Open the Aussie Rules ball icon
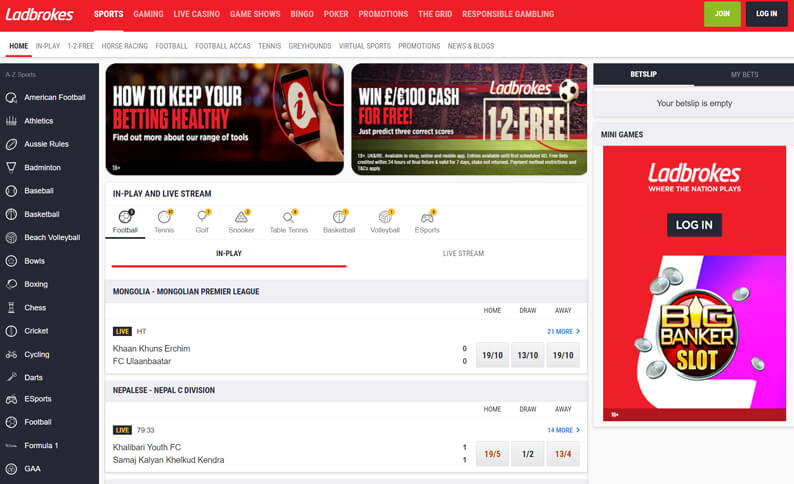Screen dimensions: 794x484 point(11,144)
